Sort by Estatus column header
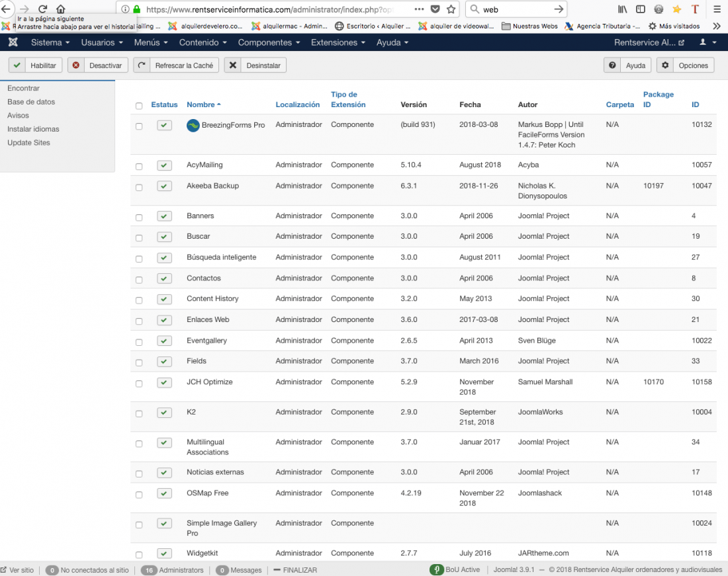 164,104
